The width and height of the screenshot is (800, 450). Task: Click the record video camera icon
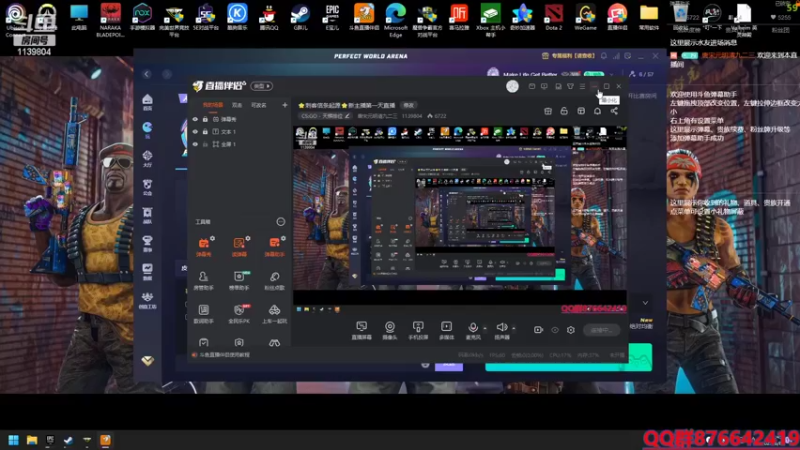coord(538,330)
